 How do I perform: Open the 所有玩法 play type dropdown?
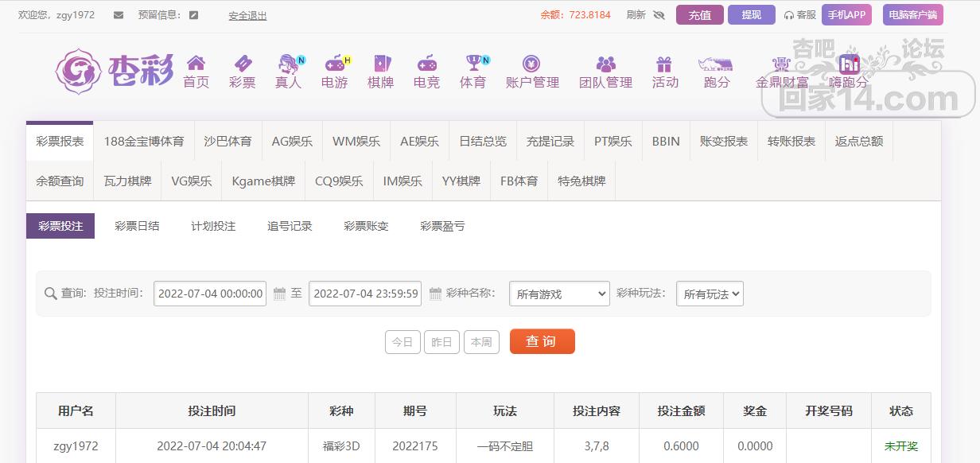(x=710, y=294)
